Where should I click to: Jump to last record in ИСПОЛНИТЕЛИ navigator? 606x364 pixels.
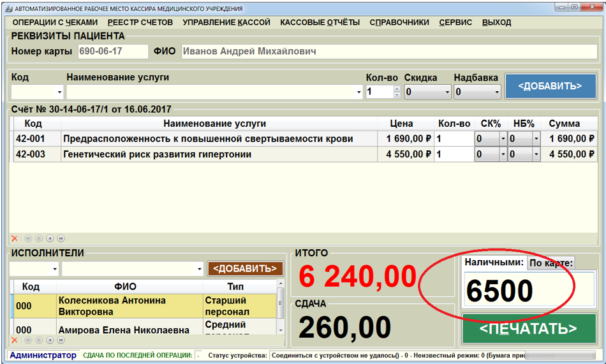point(61,340)
